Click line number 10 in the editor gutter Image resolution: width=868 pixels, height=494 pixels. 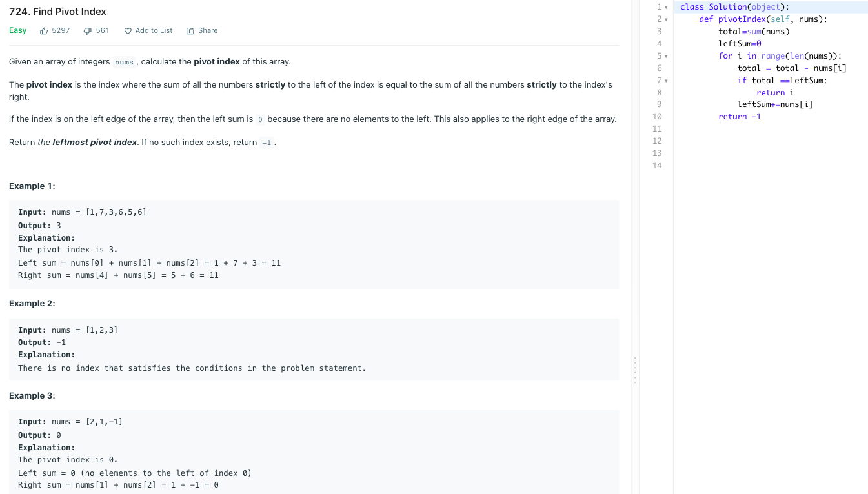pyautogui.click(x=657, y=116)
